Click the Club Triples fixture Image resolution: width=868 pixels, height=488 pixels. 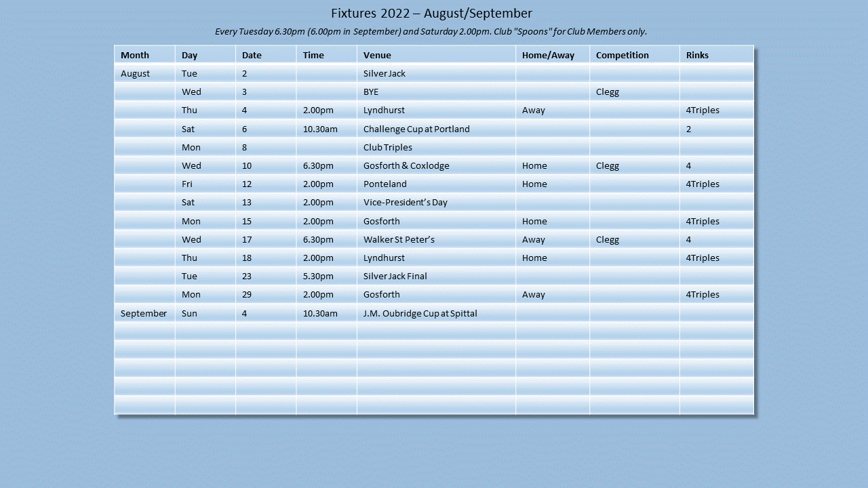tap(388, 147)
